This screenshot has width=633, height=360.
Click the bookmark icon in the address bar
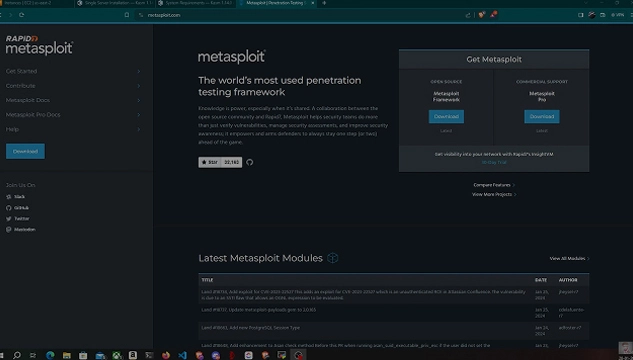127,15
